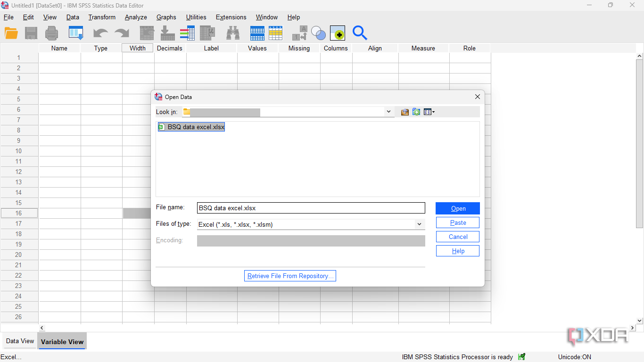Click the Help button in the dialog
Image resolution: width=644 pixels, height=362 pixels.
pos(458,251)
